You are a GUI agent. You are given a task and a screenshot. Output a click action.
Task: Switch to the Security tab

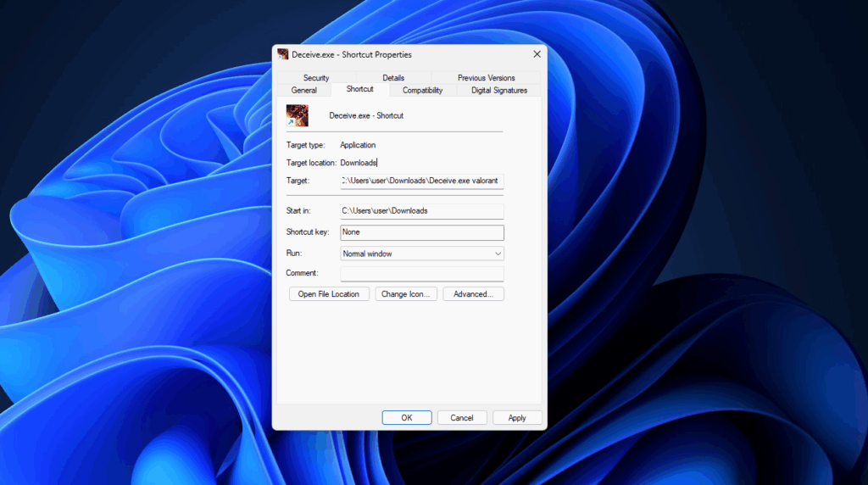click(x=316, y=77)
